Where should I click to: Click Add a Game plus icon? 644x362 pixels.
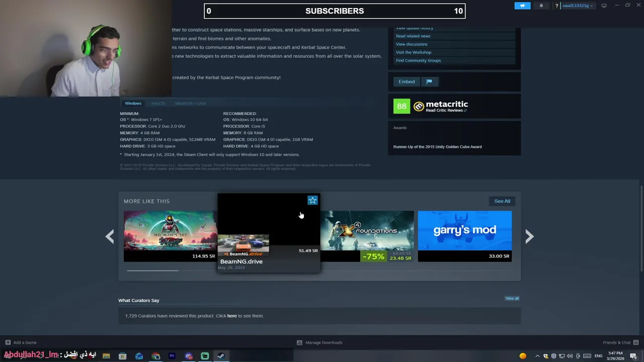(8, 342)
